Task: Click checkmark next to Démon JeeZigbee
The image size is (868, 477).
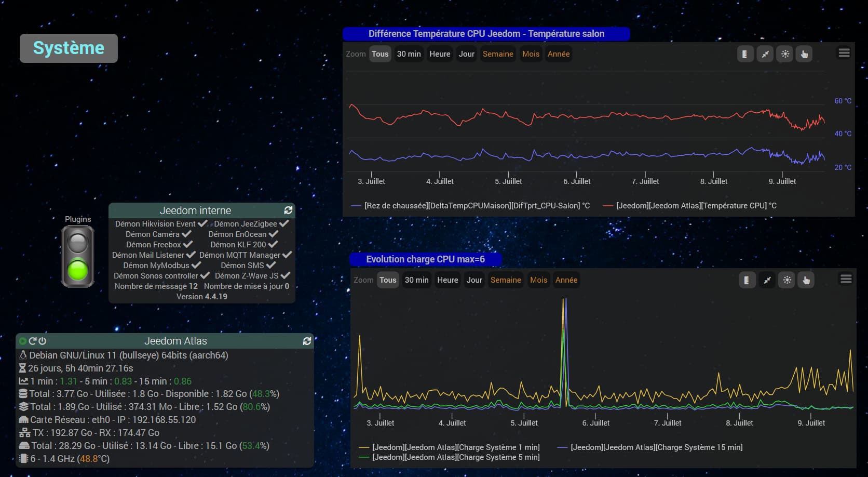Action: tap(284, 223)
